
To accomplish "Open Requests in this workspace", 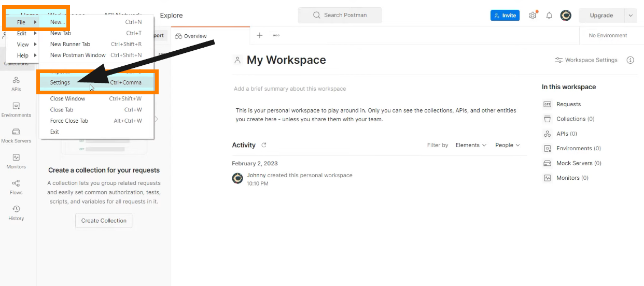I will [562, 104].
